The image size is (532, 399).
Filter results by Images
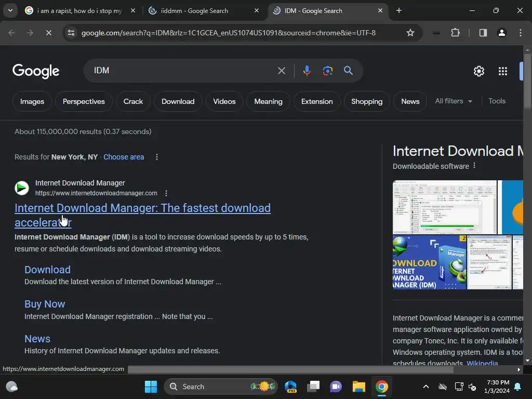click(x=32, y=101)
